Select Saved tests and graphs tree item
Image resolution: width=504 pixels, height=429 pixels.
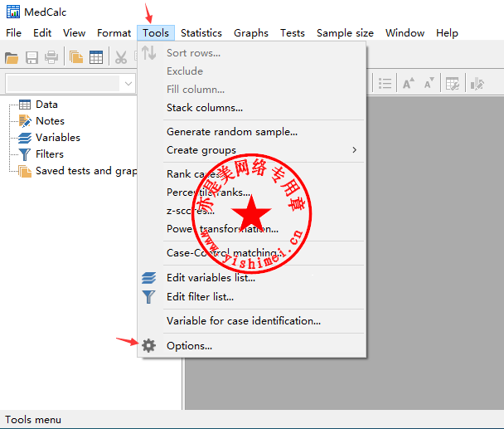[x=86, y=171]
